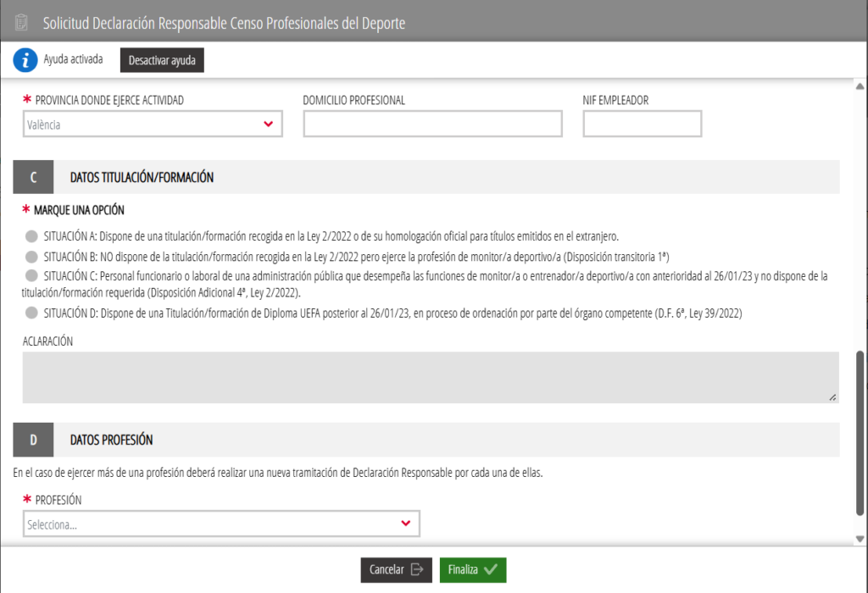
Task: Select Situación B radio option
Action: coord(32,256)
